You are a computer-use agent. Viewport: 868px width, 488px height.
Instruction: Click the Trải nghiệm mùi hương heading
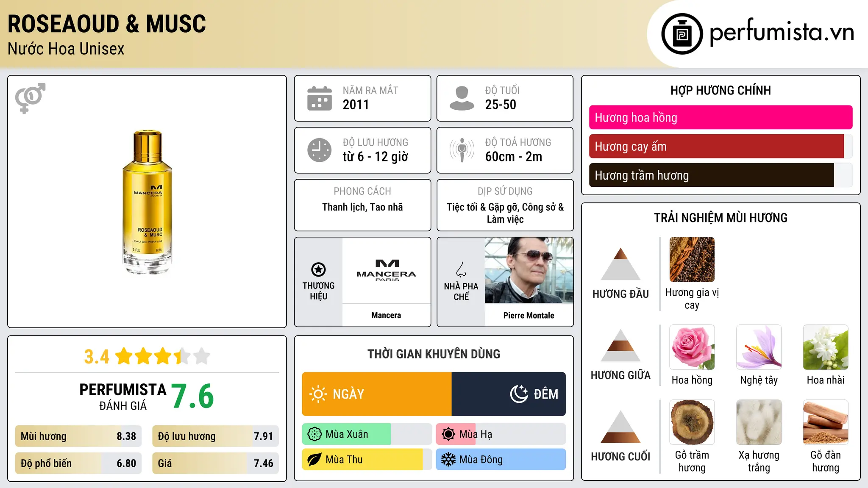[721, 218]
